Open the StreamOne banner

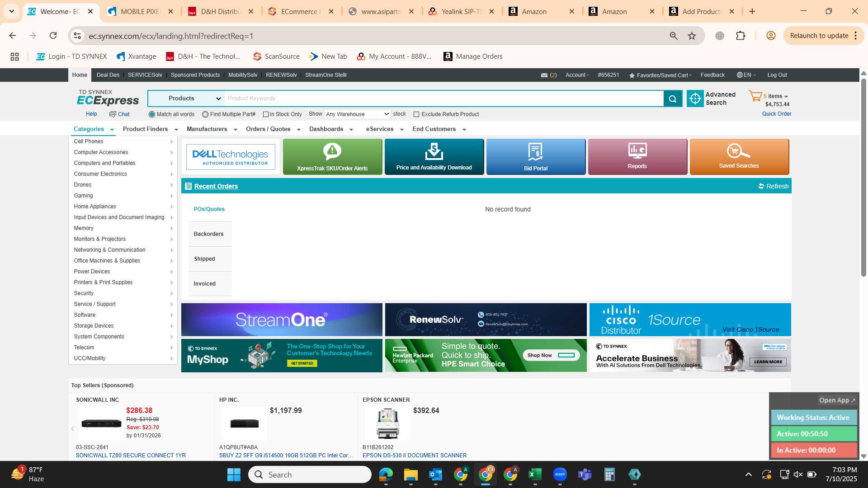[x=282, y=319]
